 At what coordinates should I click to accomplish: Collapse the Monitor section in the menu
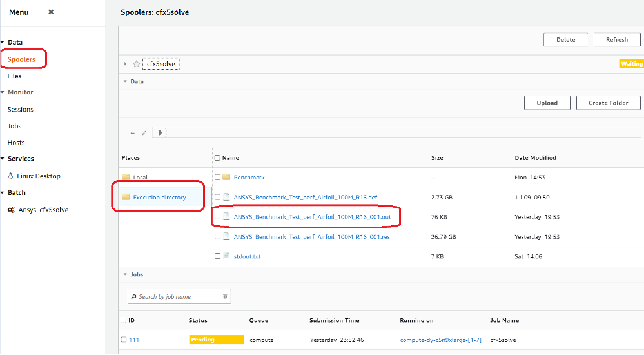tap(3, 92)
